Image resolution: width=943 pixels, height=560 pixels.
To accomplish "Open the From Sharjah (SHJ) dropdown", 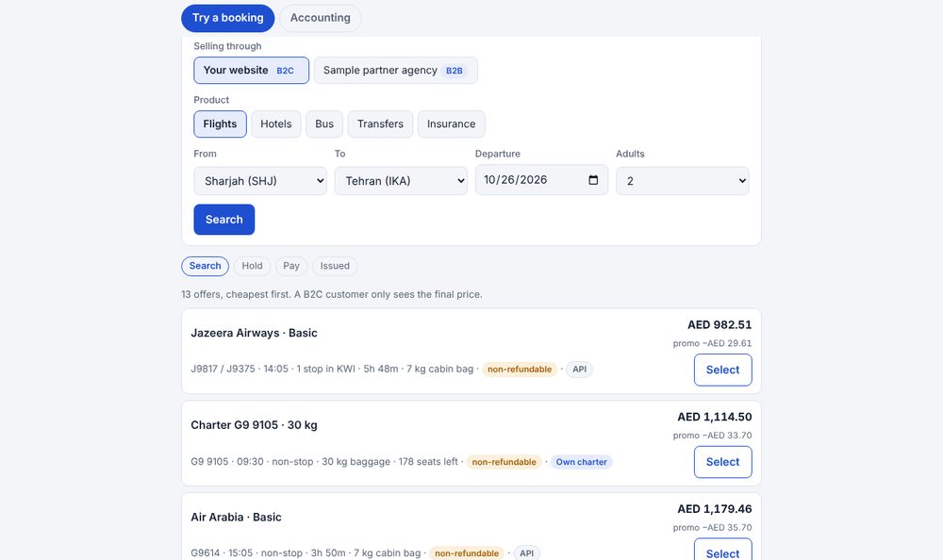I will click(x=260, y=181).
